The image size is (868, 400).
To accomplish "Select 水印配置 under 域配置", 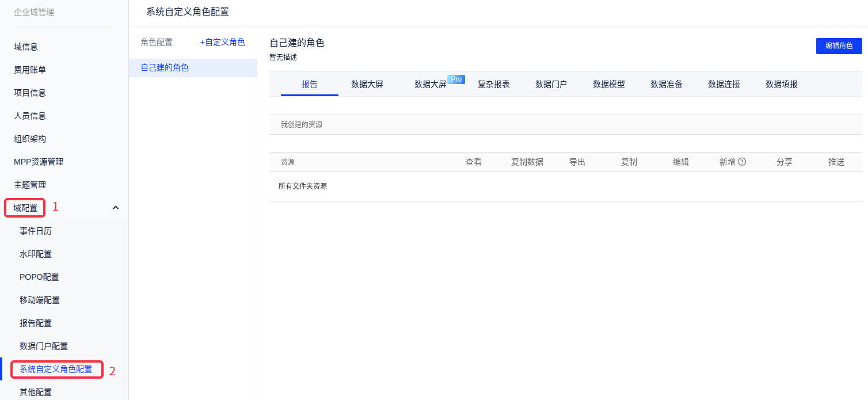I will pyautogui.click(x=36, y=254).
